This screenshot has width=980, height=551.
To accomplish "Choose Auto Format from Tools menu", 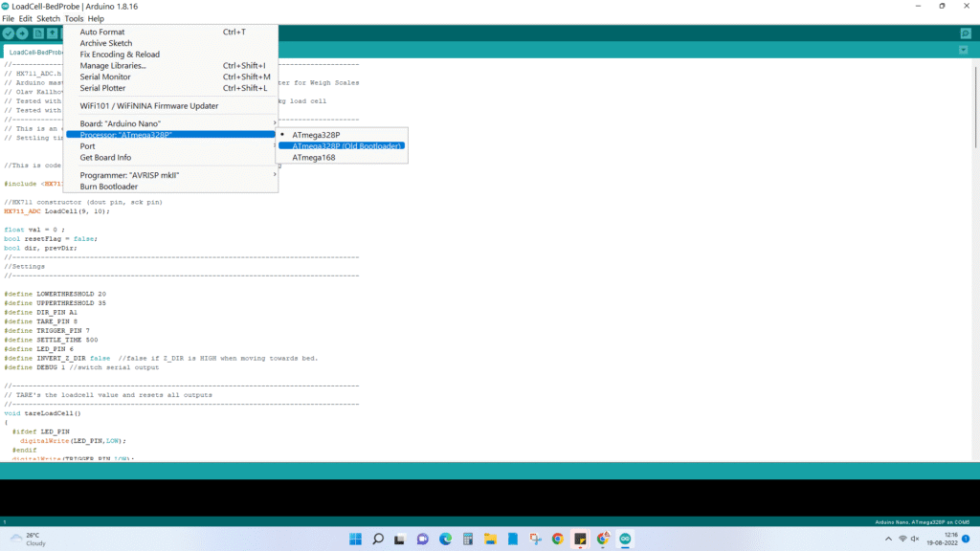I will coord(102,32).
